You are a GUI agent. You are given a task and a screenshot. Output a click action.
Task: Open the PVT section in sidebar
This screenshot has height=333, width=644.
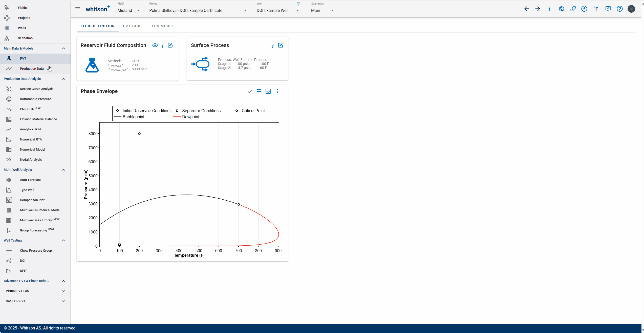click(x=23, y=58)
